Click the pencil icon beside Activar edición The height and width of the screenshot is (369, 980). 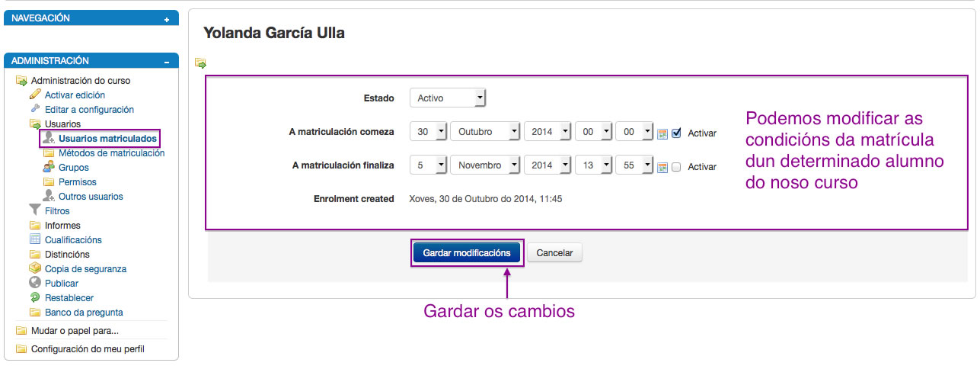point(35,95)
